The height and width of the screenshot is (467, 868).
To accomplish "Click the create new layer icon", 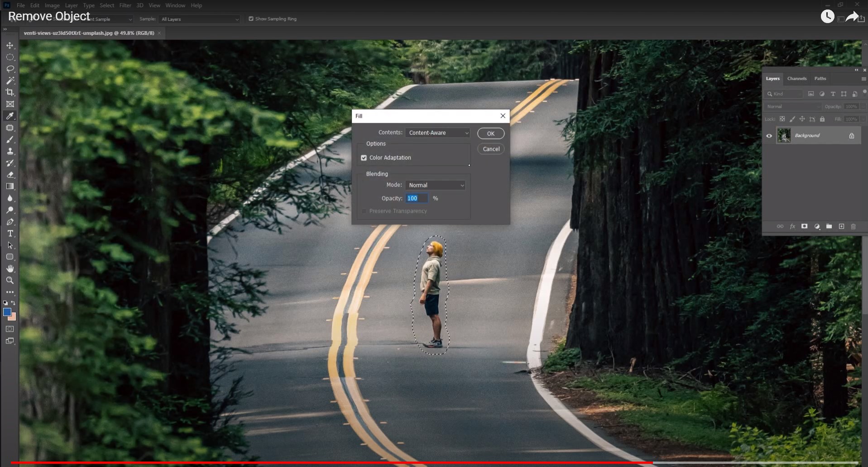I will click(x=841, y=226).
